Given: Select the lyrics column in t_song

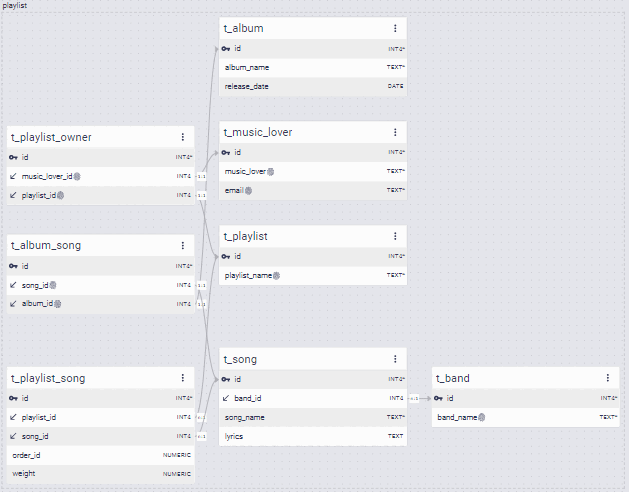Looking at the screenshot, I should 313,436.
